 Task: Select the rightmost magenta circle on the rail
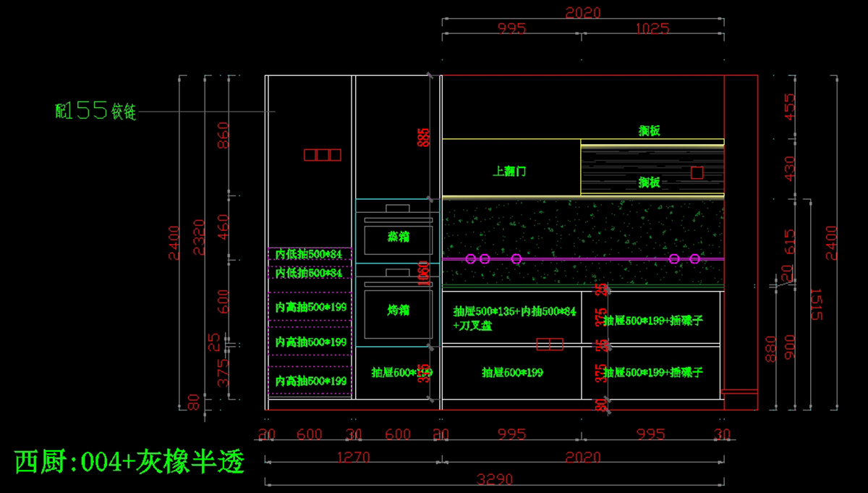coord(694,258)
